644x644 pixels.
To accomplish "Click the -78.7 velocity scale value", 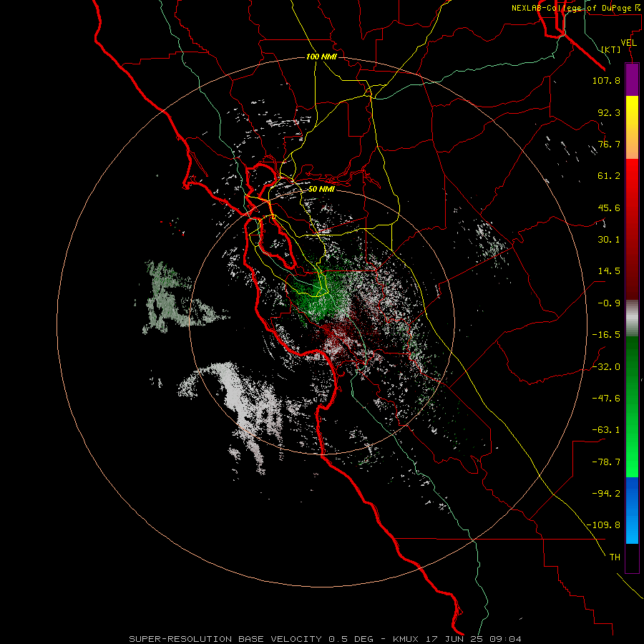I will coord(606,462).
